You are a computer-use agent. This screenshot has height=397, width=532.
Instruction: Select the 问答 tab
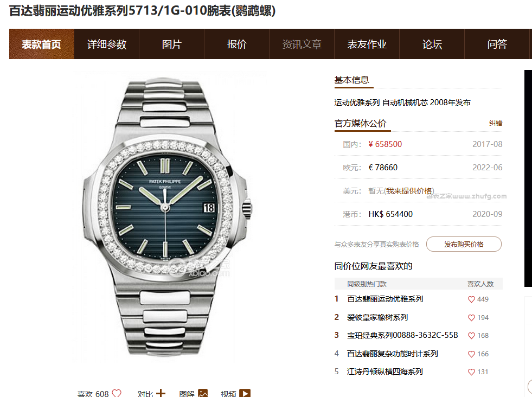point(497,44)
